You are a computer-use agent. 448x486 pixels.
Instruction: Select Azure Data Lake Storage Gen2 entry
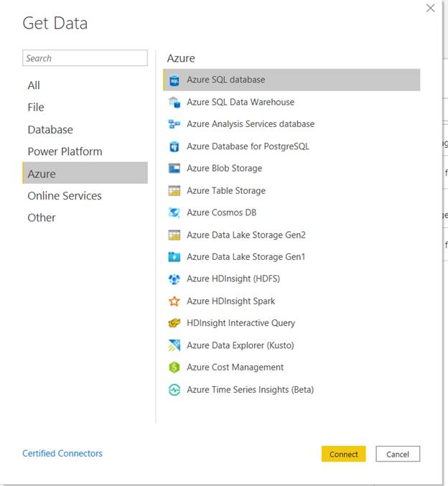click(x=291, y=235)
